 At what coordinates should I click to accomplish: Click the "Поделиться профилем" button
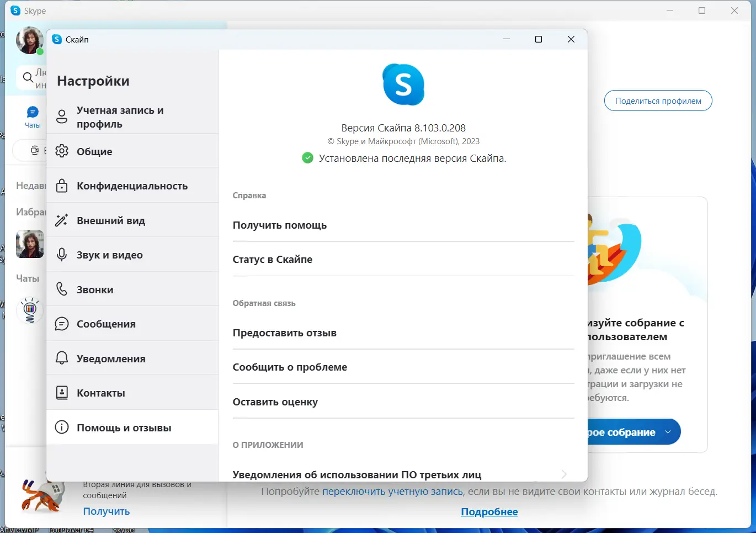(x=658, y=101)
